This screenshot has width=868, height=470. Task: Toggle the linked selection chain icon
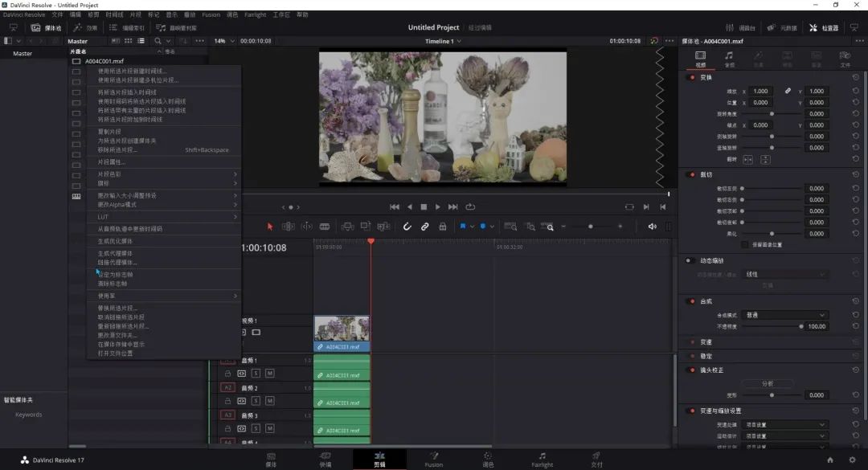click(425, 227)
